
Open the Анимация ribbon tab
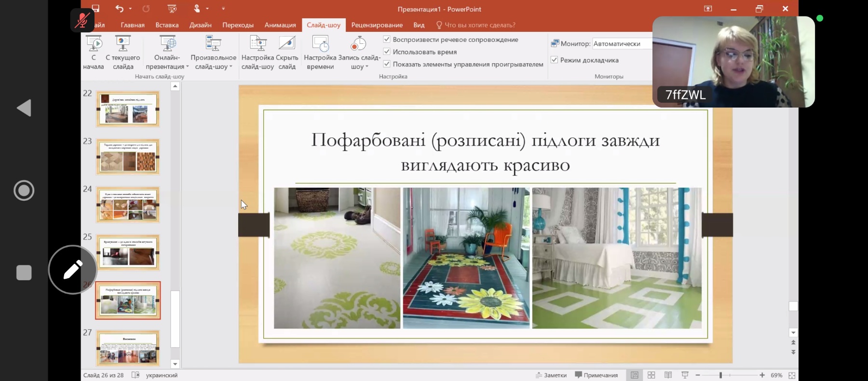pos(280,25)
